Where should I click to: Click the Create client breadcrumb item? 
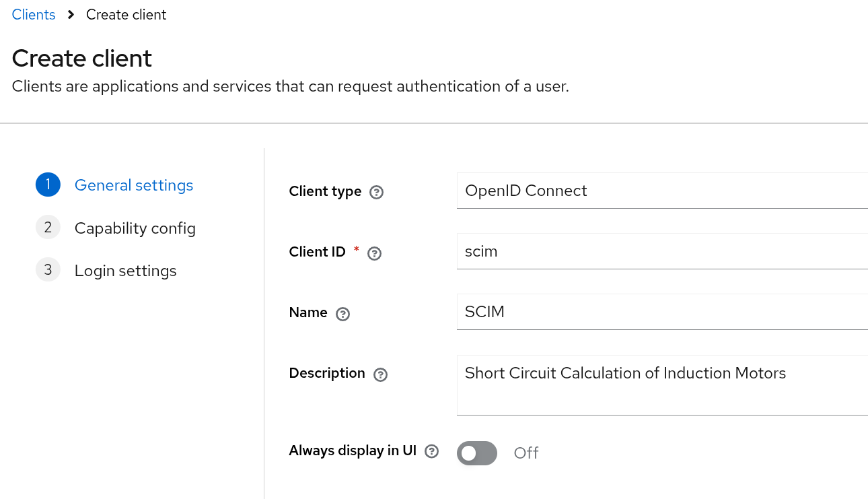coord(126,15)
